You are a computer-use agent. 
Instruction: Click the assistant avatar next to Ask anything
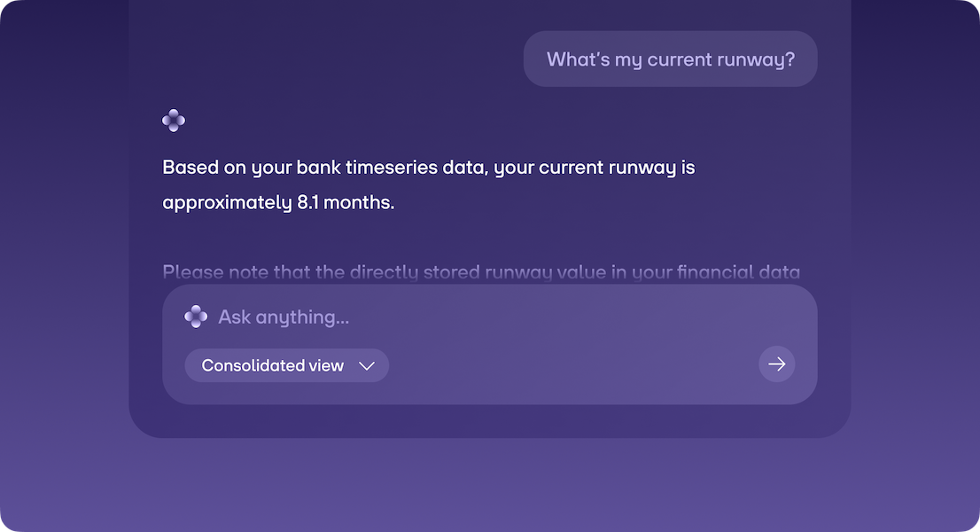[195, 317]
